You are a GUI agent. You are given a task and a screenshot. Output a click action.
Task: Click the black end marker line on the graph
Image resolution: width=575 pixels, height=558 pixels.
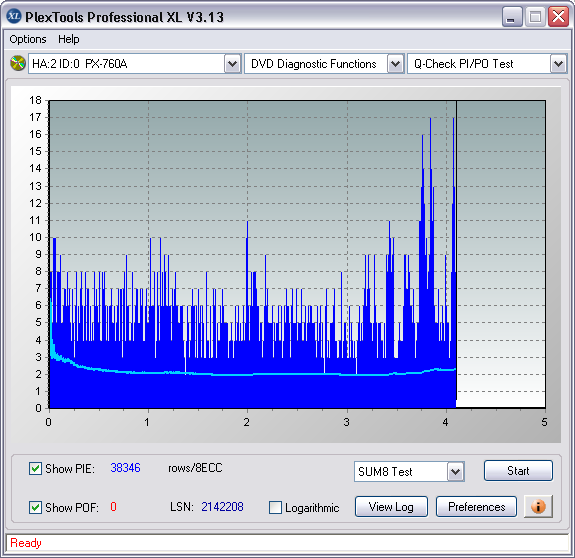456,250
